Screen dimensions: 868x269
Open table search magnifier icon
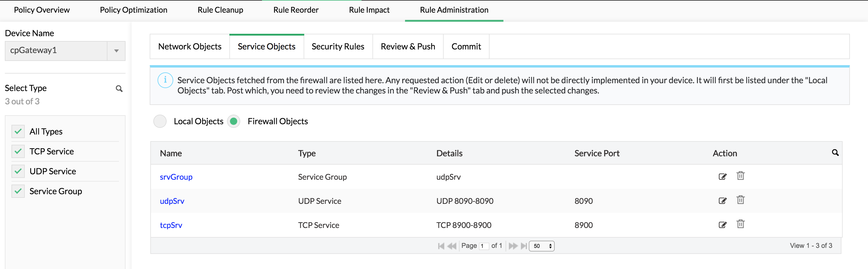click(x=835, y=153)
